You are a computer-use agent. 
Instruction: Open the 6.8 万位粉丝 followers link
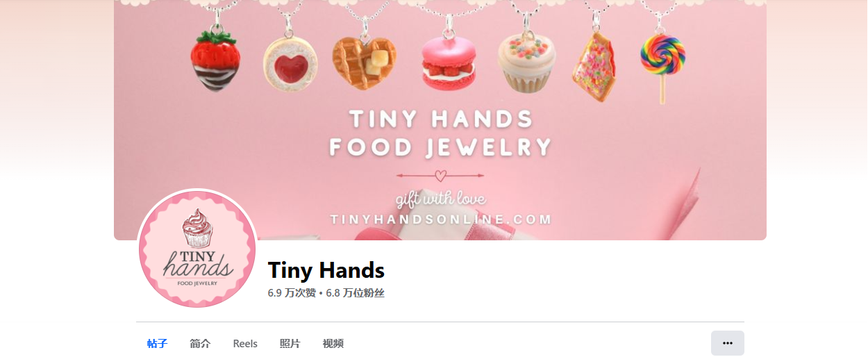pos(355,293)
